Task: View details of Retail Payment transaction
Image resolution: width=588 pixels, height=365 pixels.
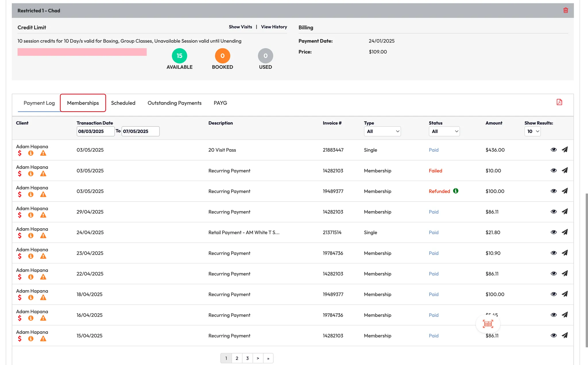Action: coord(554,232)
